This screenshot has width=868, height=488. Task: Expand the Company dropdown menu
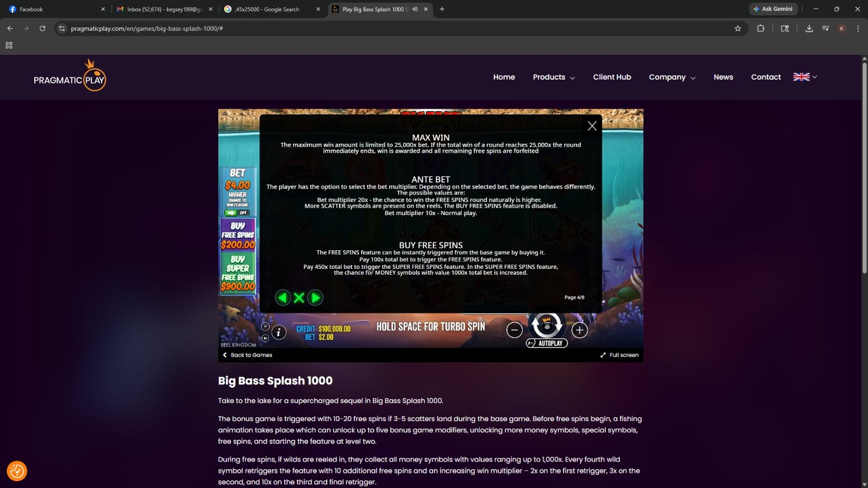pos(672,77)
